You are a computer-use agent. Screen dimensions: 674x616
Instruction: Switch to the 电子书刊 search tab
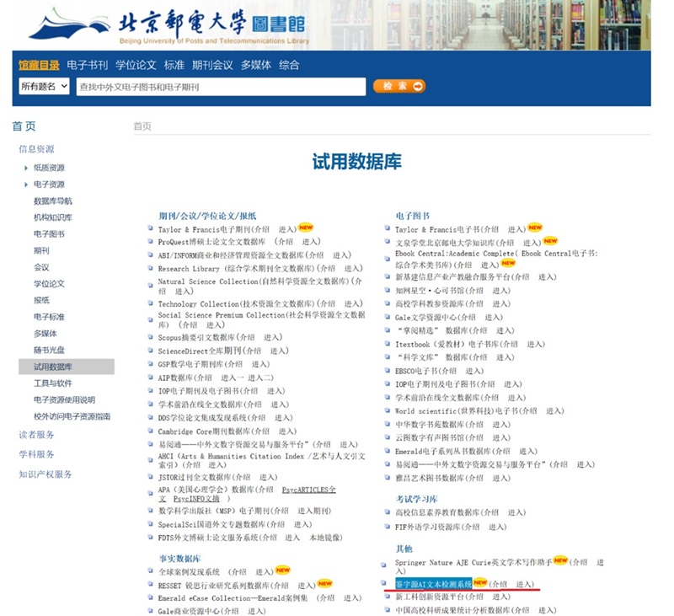[x=88, y=65]
